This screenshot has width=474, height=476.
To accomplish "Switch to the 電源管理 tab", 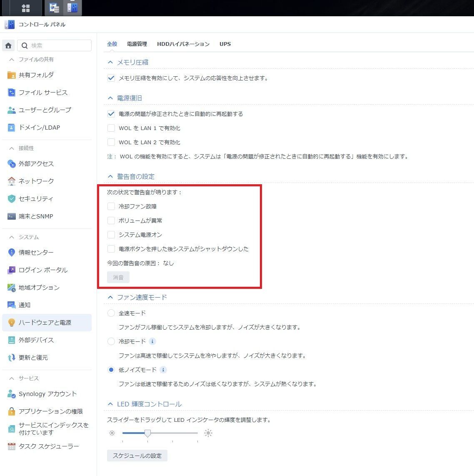I will tap(137, 44).
